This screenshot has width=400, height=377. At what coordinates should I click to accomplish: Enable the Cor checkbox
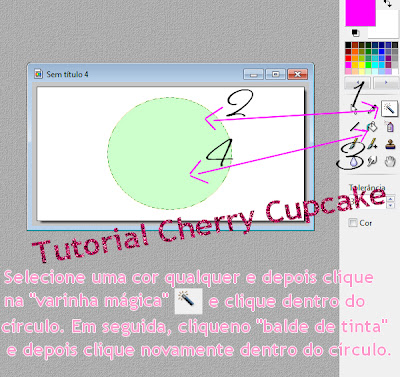pos(353,222)
